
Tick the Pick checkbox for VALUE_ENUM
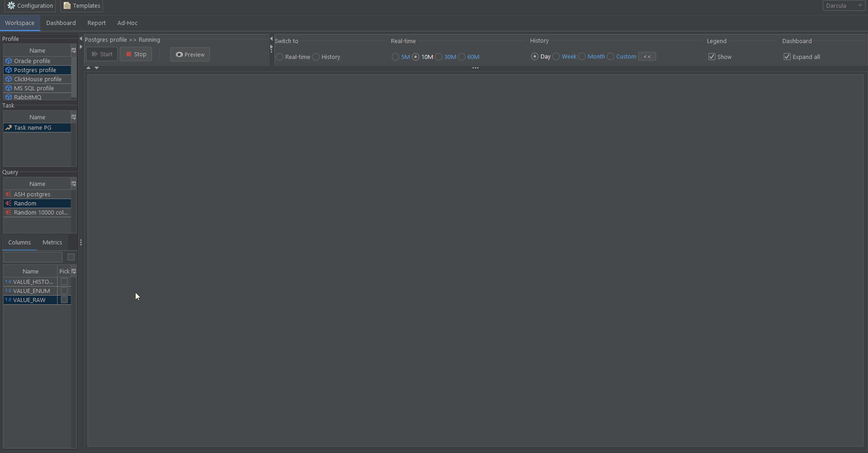point(64,291)
